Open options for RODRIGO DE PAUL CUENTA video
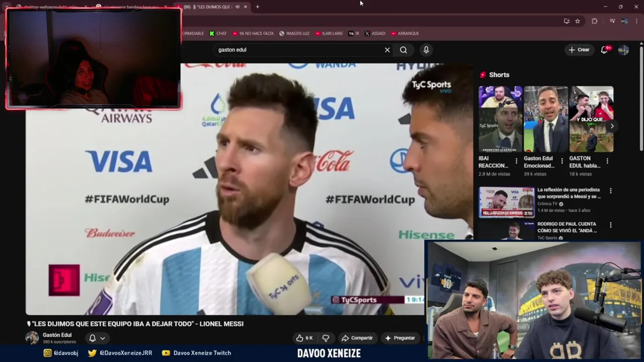Image resolution: width=644 pixels, height=362 pixels. click(610, 225)
